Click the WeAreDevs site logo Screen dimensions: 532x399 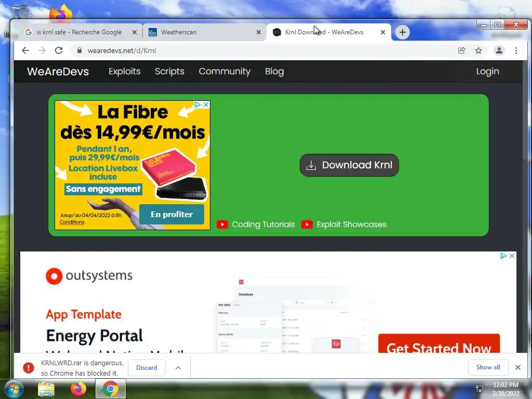[58, 72]
